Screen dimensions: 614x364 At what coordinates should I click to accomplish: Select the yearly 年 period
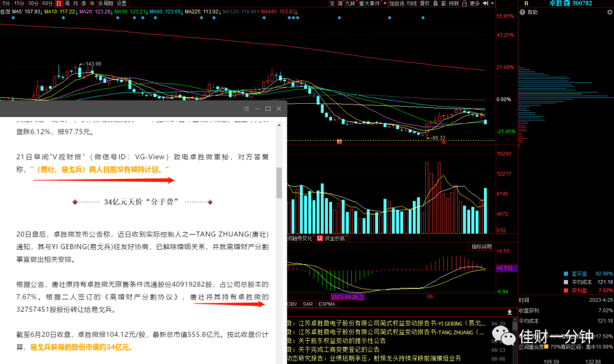(x=92, y=3)
